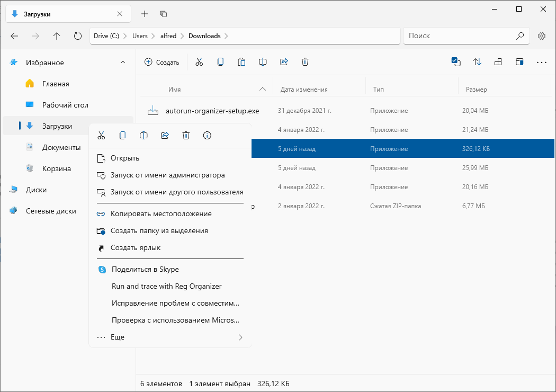Open Сетевые диски in the sidebar
This screenshot has height=392, width=556.
(x=46, y=211)
